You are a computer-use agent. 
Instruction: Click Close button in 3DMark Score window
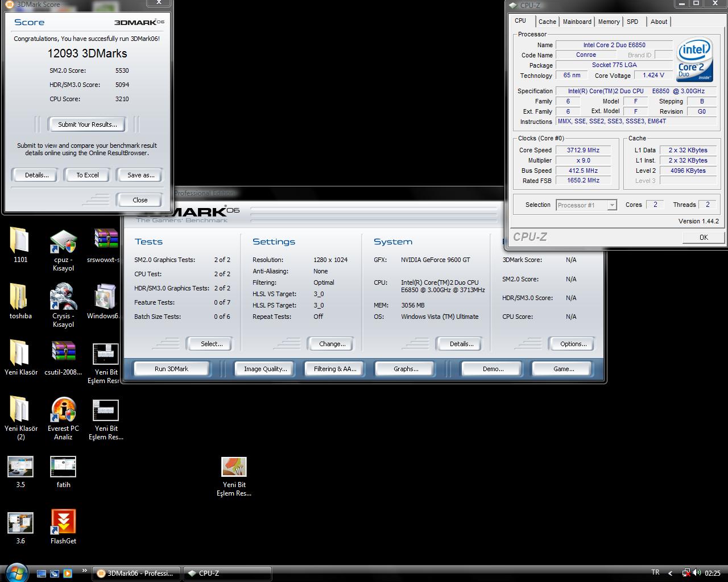pos(140,200)
